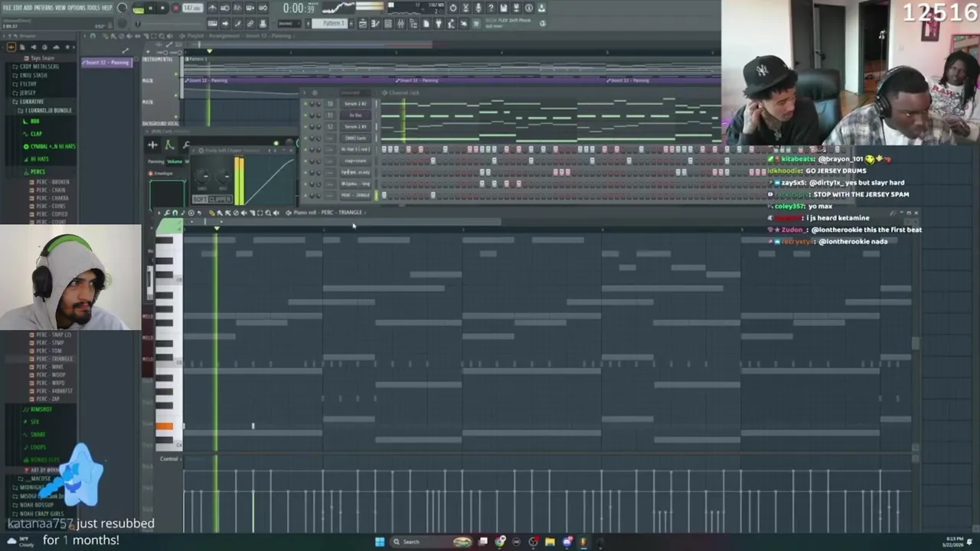This screenshot has height=551, width=980.
Task: Click the microphone record icon in top-right toolbar
Action: point(478,8)
